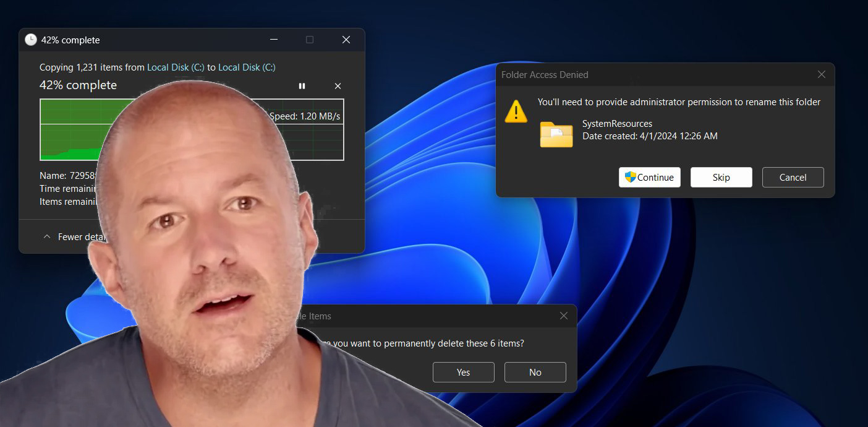Screen dimensions: 868x427
Task: Click the yellow warning triangle icon
Action: pyautogui.click(x=516, y=111)
